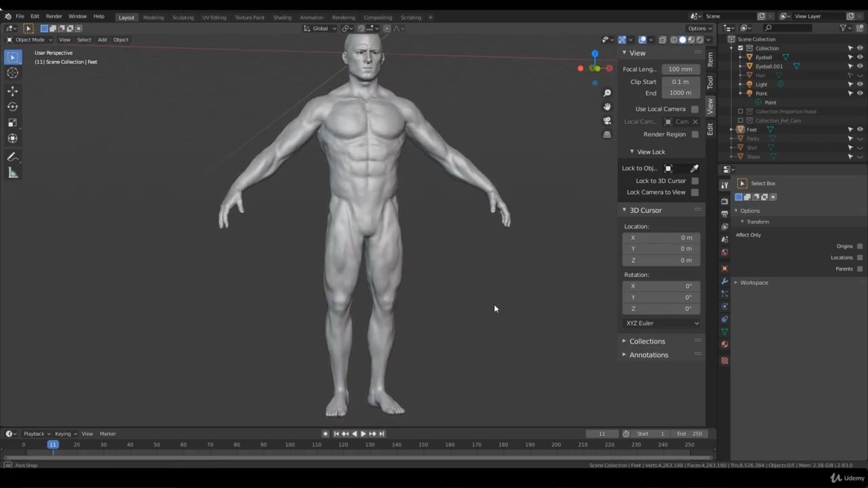Open the Playback popover in timeline
Viewport: 868px width, 488px height.
pyautogui.click(x=37, y=434)
